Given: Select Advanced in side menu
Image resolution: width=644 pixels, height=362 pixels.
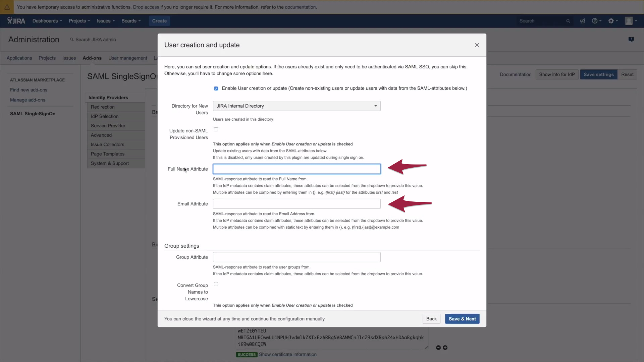Looking at the screenshot, I should [x=116, y=135].
